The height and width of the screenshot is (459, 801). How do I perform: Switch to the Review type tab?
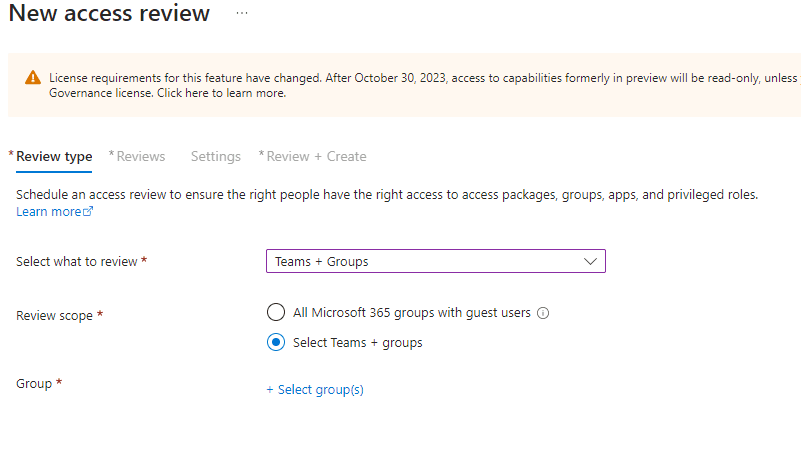coord(54,156)
